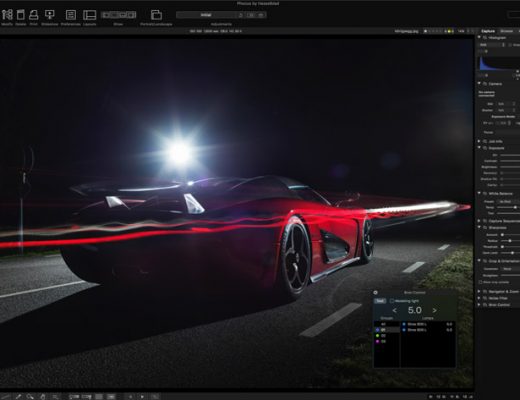Expand the Capture Sequencer section
This screenshot has width=520, height=400.
coord(479,221)
